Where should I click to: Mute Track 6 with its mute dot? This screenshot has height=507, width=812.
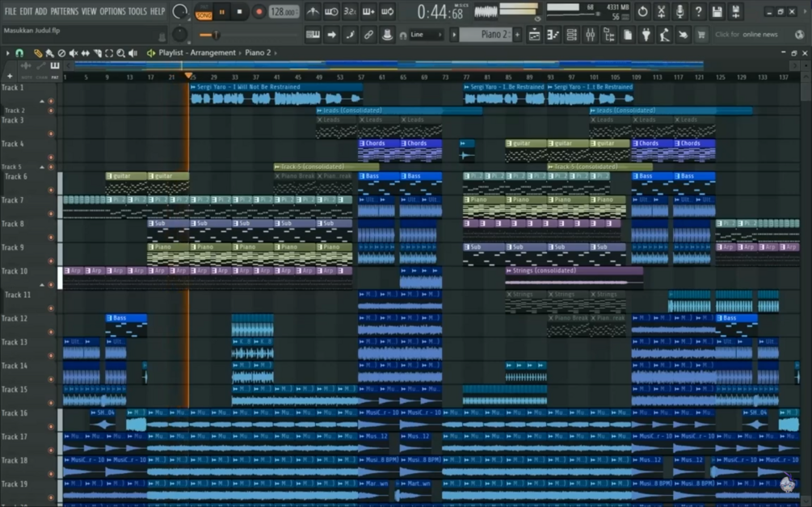click(x=51, y=190)
